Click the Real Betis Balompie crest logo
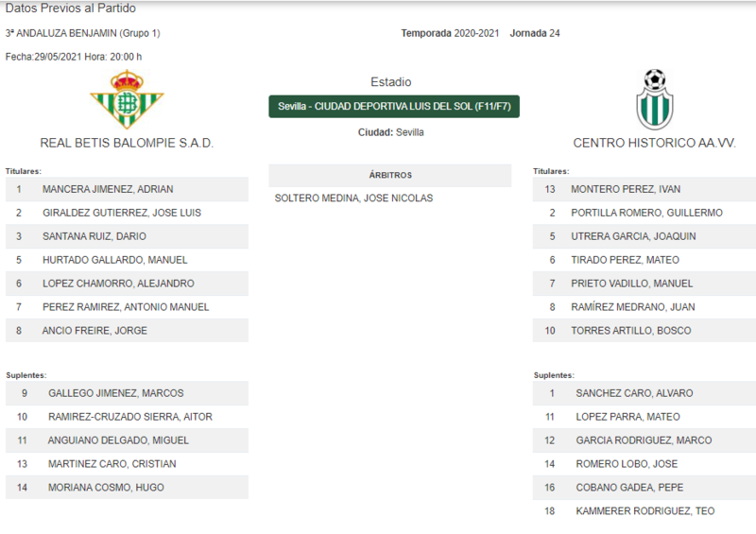Image resolution: width=756 pixels, height=534 pixels. (x=127, y=99)
